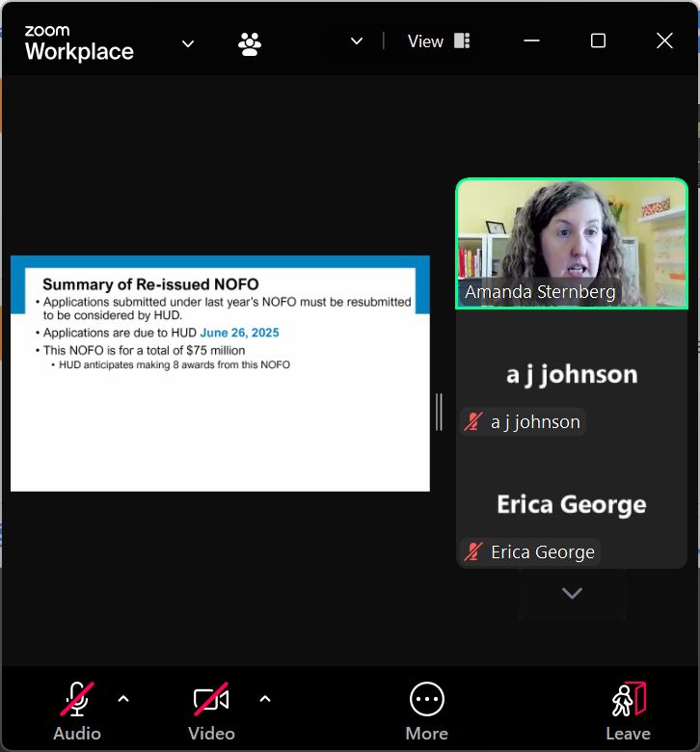Click the 'June 26, 2025' date text
Image resolution: width=700 pixels, height=752 pixels.
pos(239,333)
